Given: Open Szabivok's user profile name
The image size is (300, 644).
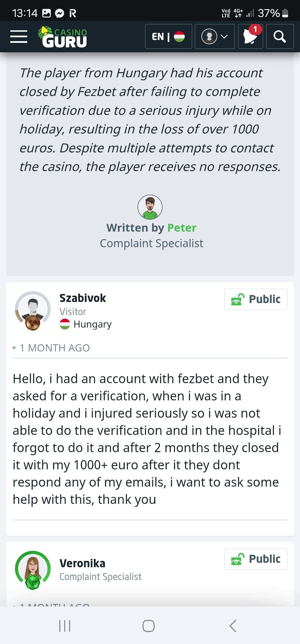Looking at the screenshot, I should [82, 298].
